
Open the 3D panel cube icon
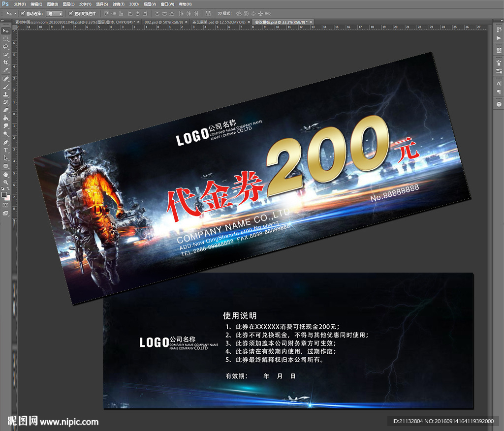499,104
